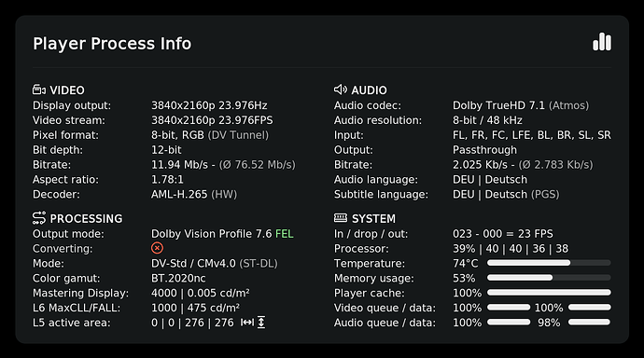Click the Temperature 74°C progress bar
Image resolution: width=644 pixels, height=358 pixels.
(549, 263)
